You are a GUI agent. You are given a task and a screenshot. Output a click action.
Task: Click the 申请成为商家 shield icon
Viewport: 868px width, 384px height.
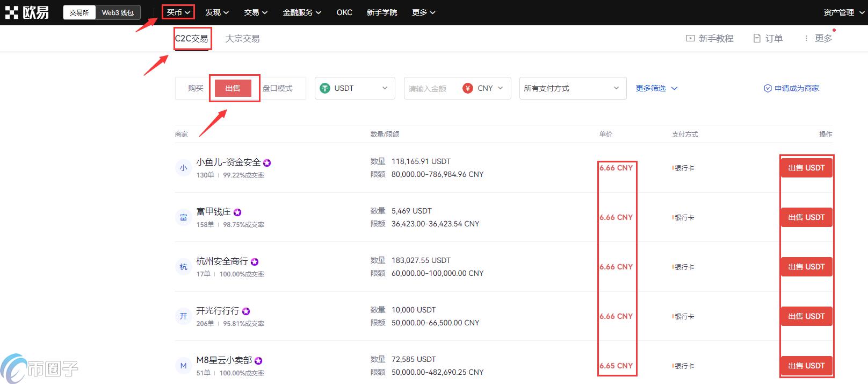click(x=768, y=88)
